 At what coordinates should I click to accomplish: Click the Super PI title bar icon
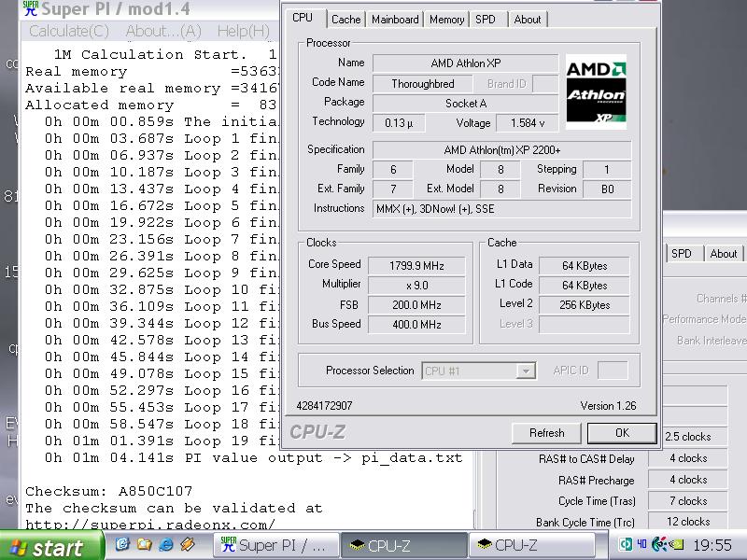[31, 8]
